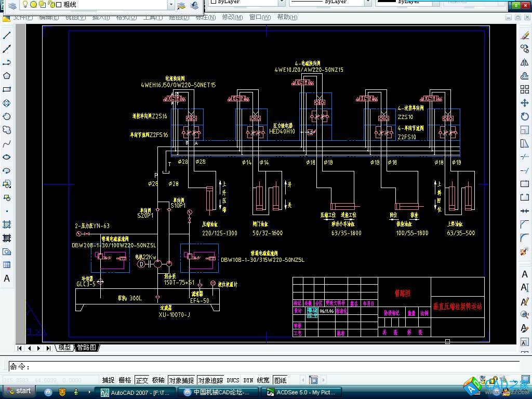Choose the Multiline Text tool (A)

7,278
